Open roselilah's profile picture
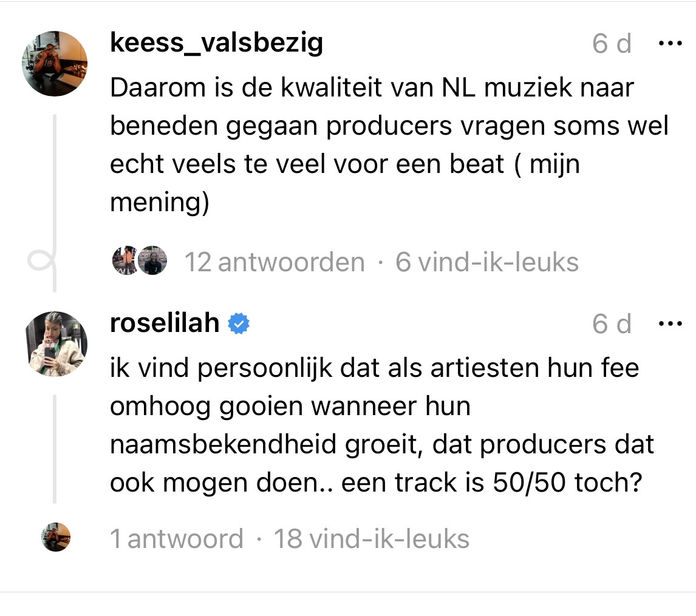Image resolution: width=696 pixels, height=616 pixels. (55, 344)
